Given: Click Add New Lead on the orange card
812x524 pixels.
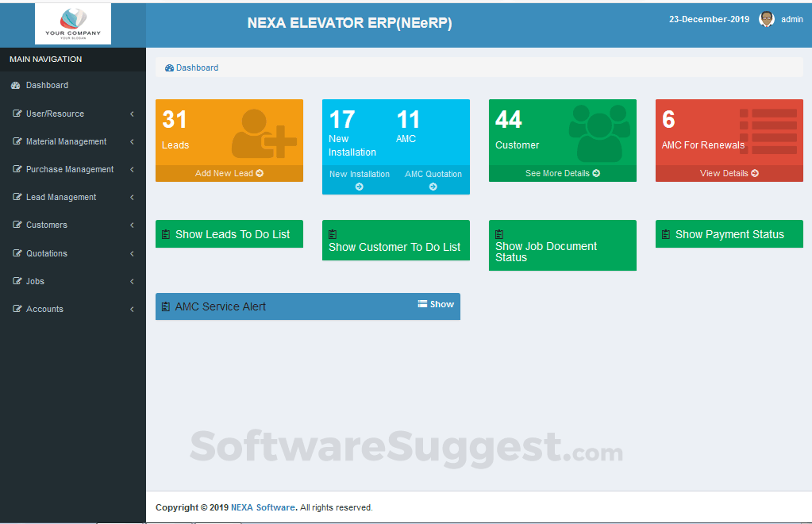Looking at the screenshot, I should (229, 173).
